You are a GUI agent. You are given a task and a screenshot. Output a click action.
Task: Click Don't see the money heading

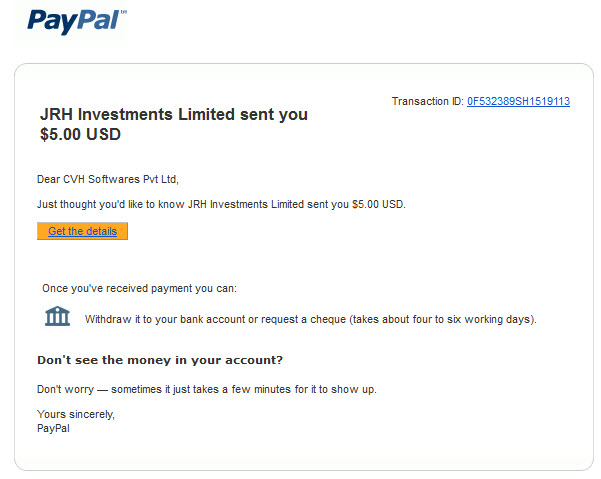(x=160, y=360)
